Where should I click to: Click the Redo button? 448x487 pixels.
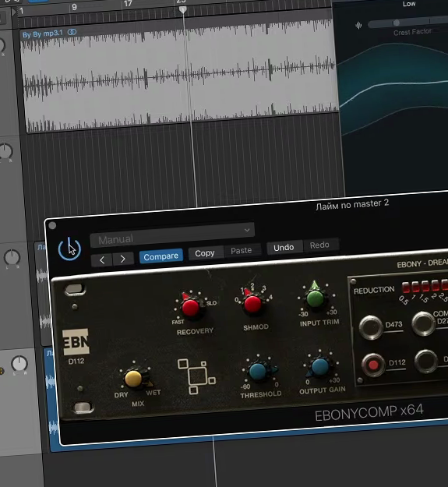[319, 245]
